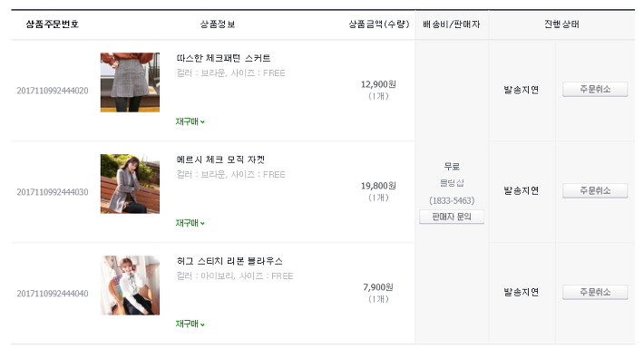Viewport: 644px width, 358px height.
Task: Select order number 2017110992444020
Action: 53,91
